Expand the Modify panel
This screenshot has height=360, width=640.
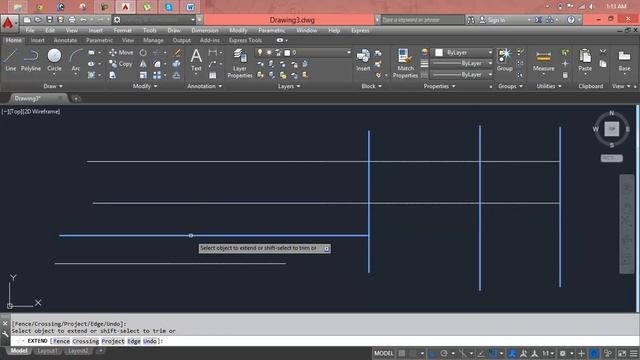click(x=145, y=86)
